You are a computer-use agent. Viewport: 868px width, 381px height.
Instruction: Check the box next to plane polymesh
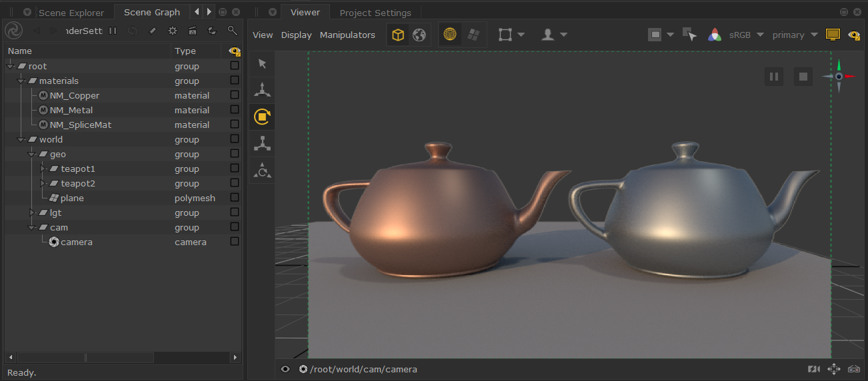[234, 198]
